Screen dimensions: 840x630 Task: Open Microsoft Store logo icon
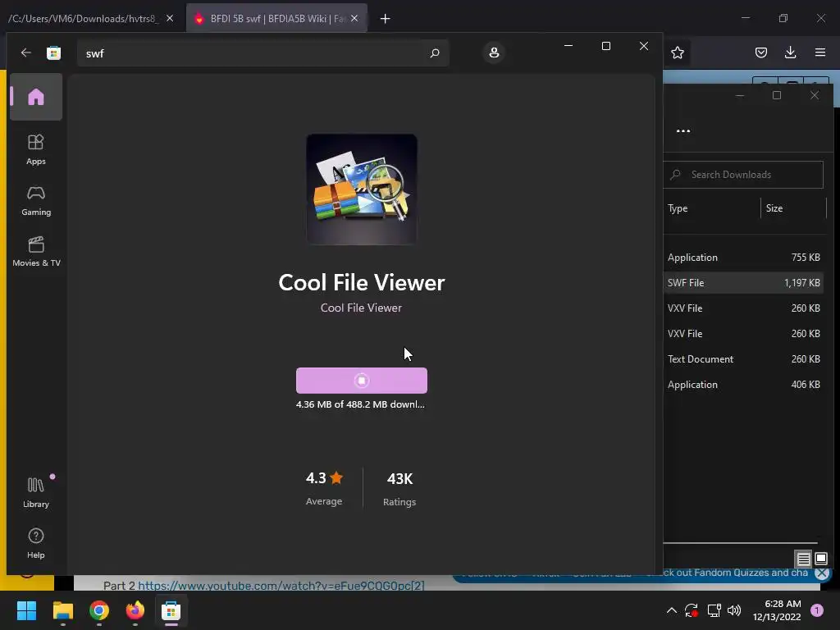tap(53, 52)
